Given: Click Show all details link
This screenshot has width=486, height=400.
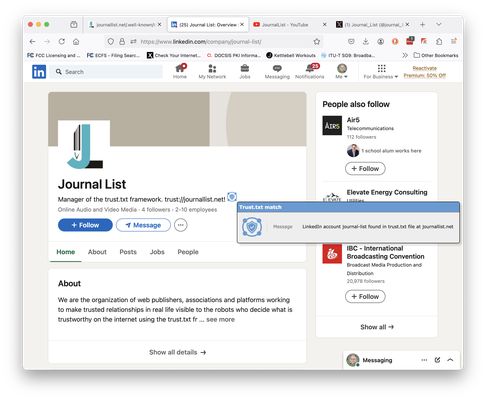Looking at the screenshot, I should click(177, 352).
